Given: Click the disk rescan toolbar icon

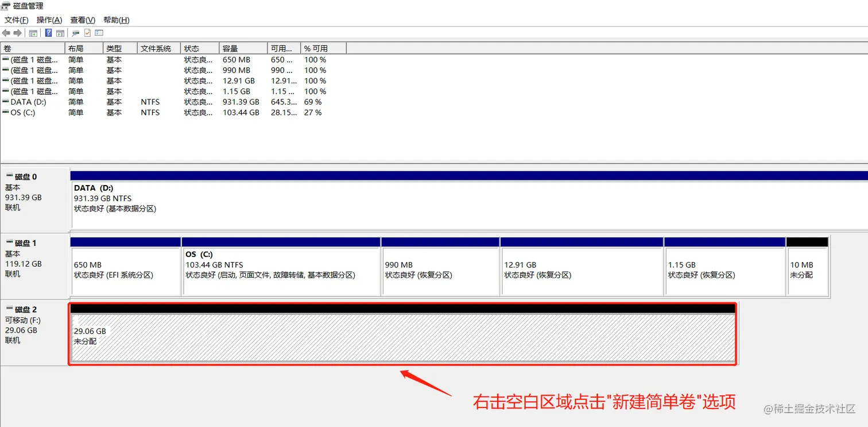Looking at the screenshot, I should (x=76, y=33).
